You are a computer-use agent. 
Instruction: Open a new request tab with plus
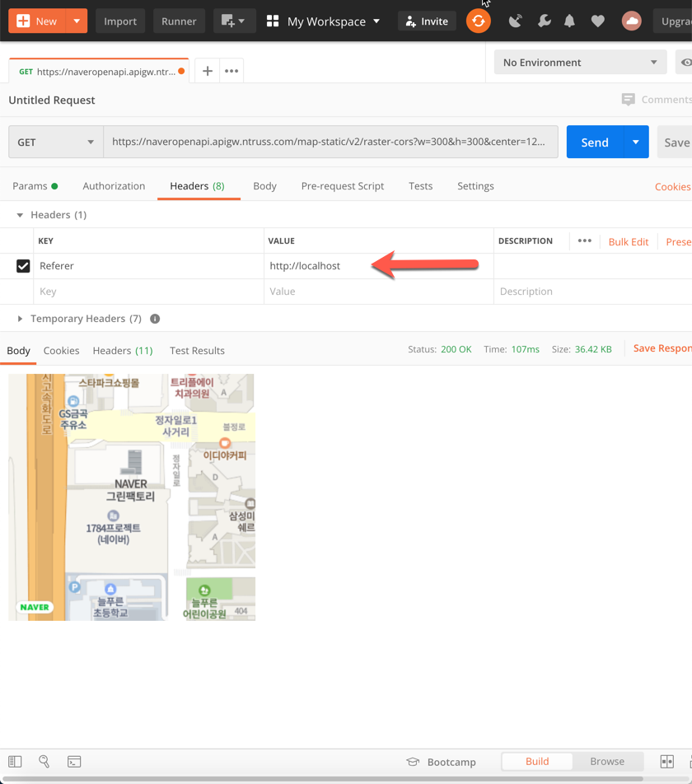[208, 71]
